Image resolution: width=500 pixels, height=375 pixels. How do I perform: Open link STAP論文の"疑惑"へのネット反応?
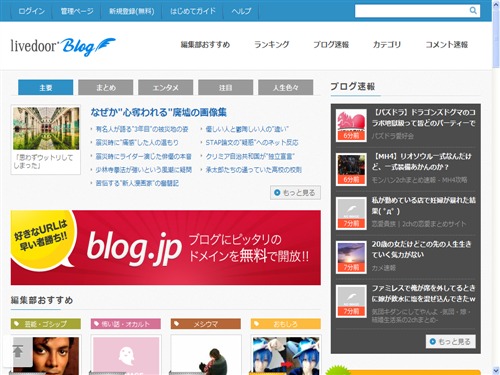pos(252,143)
